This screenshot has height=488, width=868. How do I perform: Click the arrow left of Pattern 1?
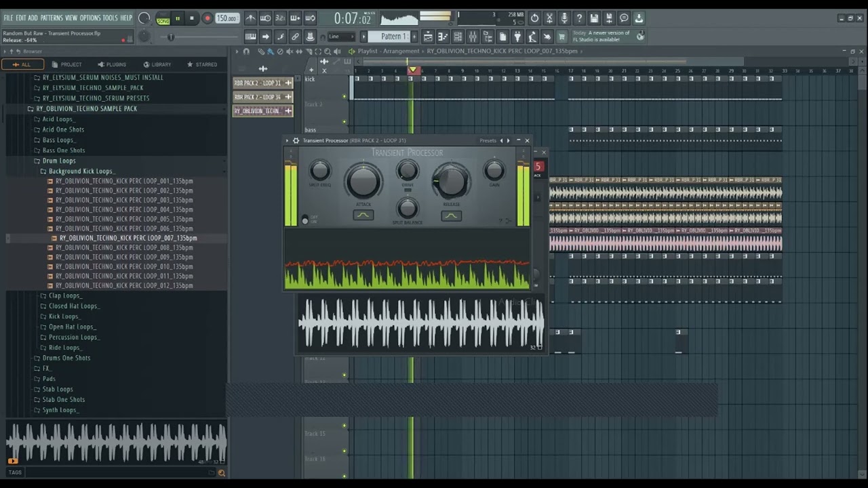click(364, 37)
